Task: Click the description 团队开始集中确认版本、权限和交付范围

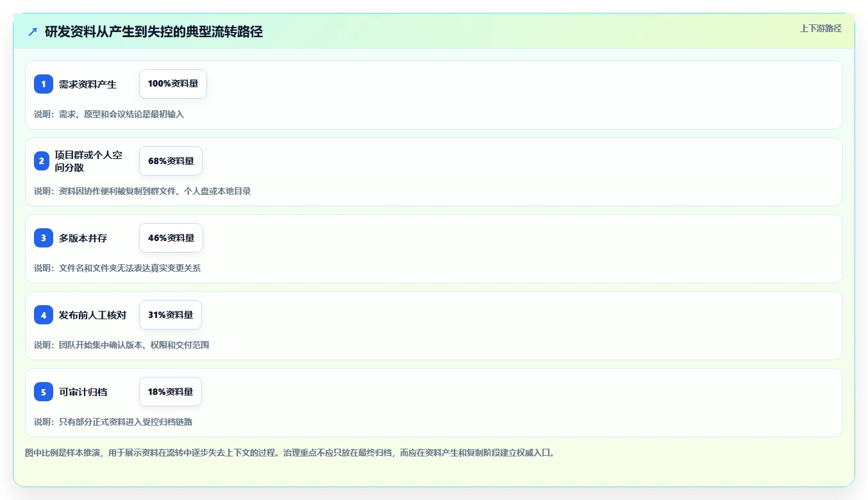Action: (122, 345)
